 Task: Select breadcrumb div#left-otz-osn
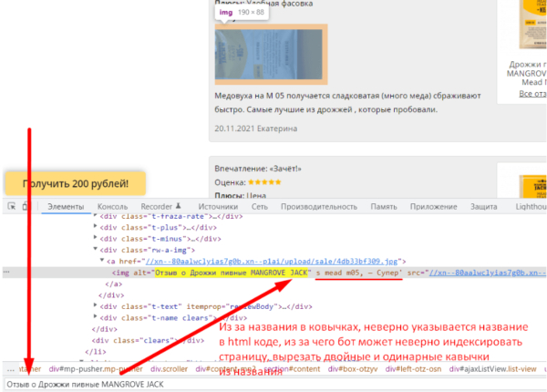pos(413,369)
